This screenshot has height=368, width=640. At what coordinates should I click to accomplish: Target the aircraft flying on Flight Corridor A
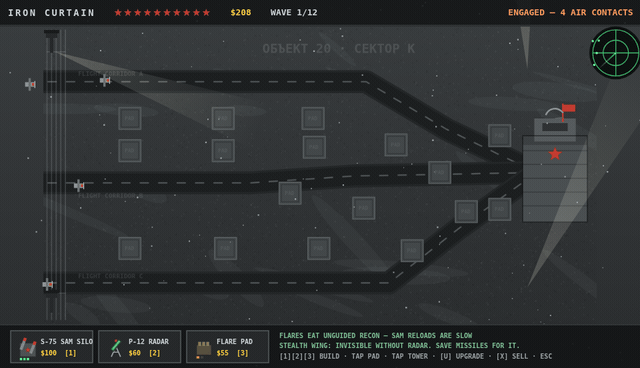(x=105, y=80)
